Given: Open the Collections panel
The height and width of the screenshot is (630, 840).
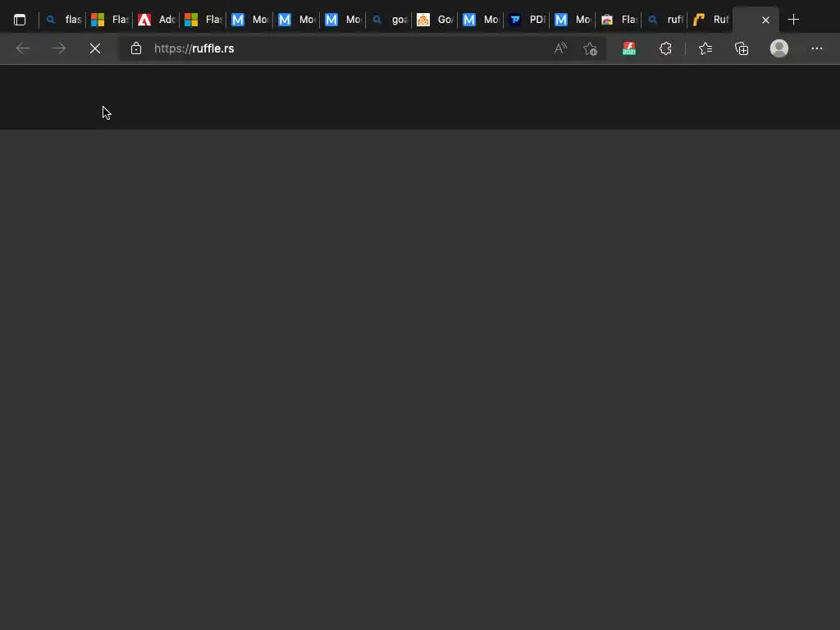Looking at the screenshot, I should point(742,48).
